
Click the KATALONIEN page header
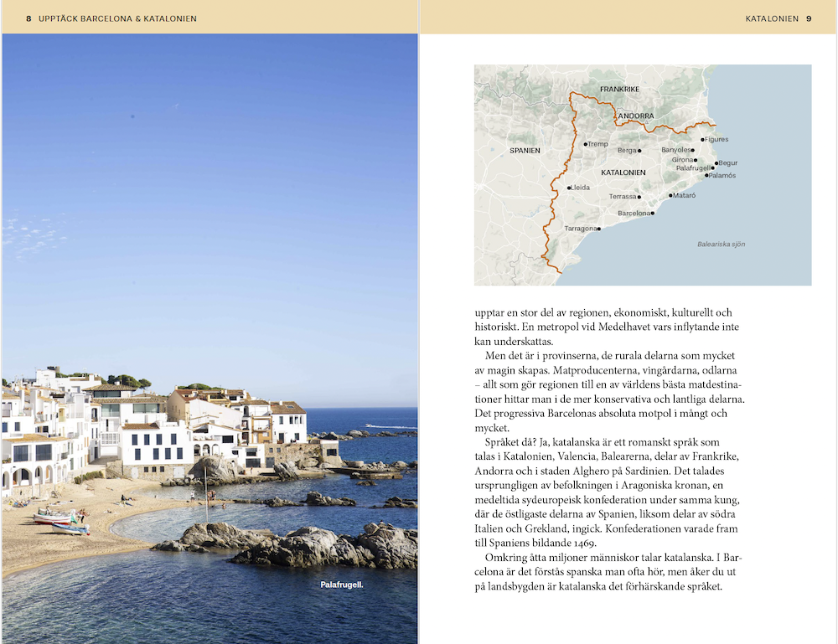pyautogui.click(x=771, y=18)
